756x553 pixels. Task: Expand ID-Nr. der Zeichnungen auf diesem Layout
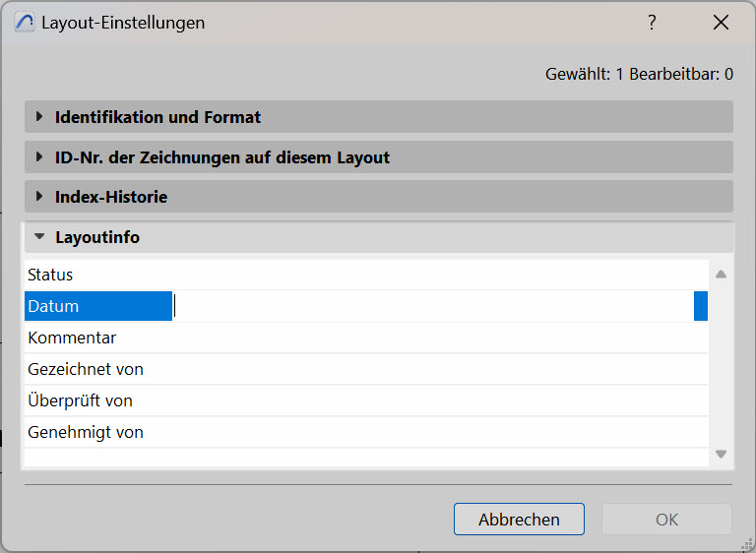(378, 157)
